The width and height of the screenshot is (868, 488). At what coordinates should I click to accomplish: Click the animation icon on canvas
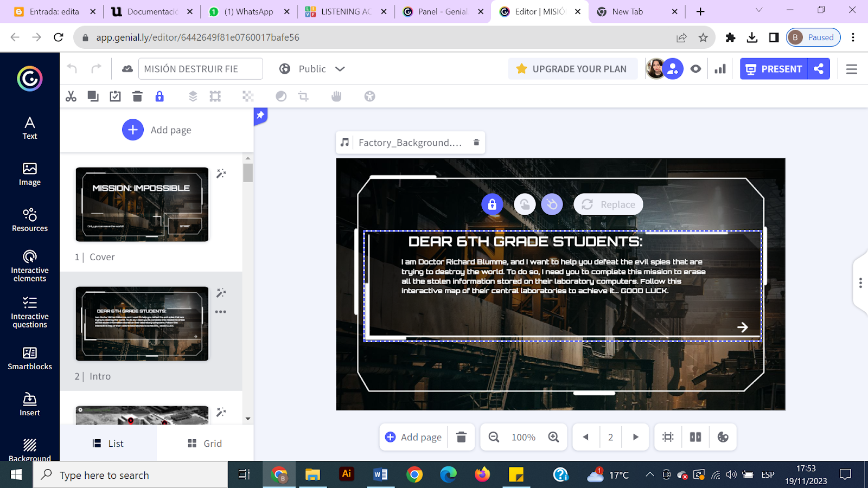click(552, 204)
